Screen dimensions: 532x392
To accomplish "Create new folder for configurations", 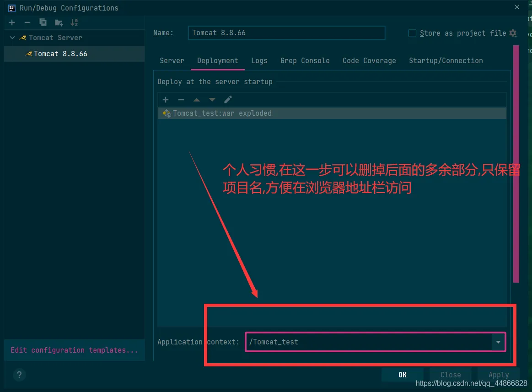I will 59,23.
